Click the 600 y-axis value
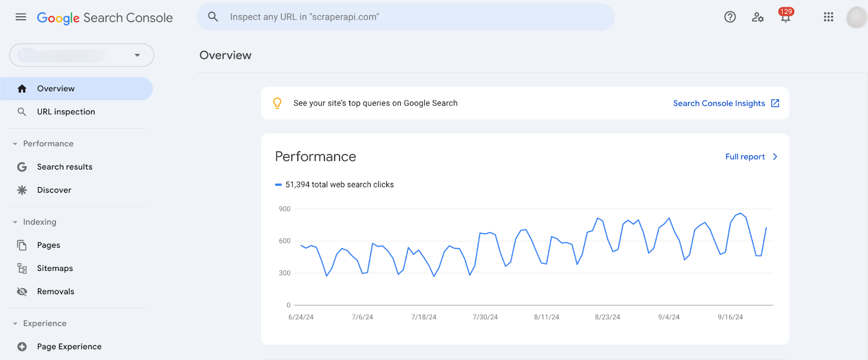Screen dimensions: 868x360 [285, 241]
